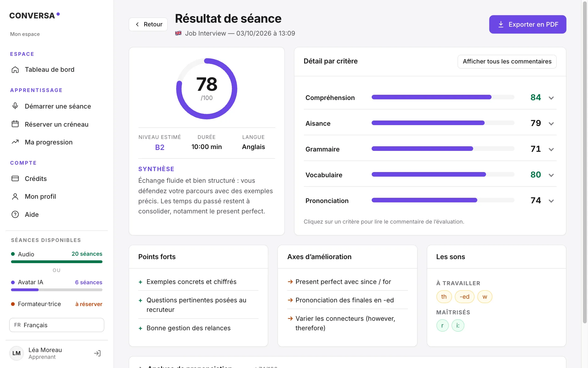Click the trending arrow icon for Ma progression

coord(15,142)
